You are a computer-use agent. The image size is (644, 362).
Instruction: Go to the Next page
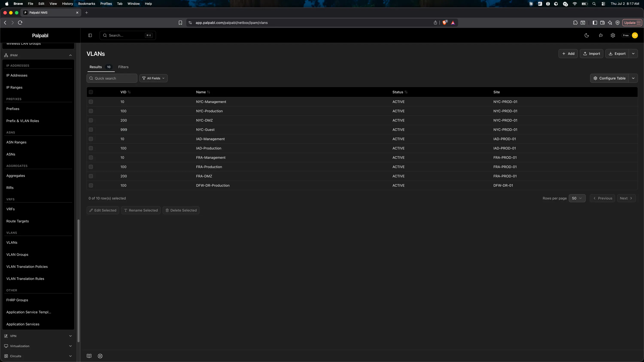626,198
